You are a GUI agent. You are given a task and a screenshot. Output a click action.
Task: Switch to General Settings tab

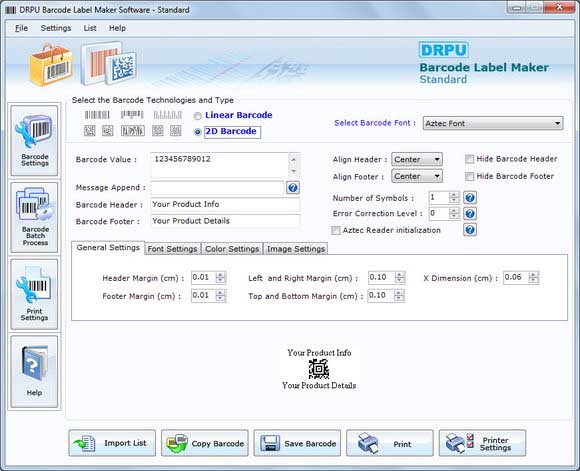point(108,248)
